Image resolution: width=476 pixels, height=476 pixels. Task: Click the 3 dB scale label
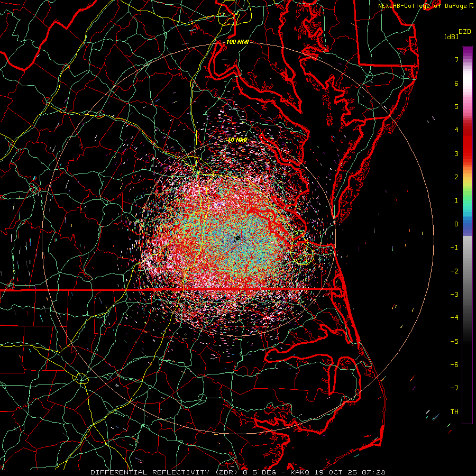(x=456, y=153)
